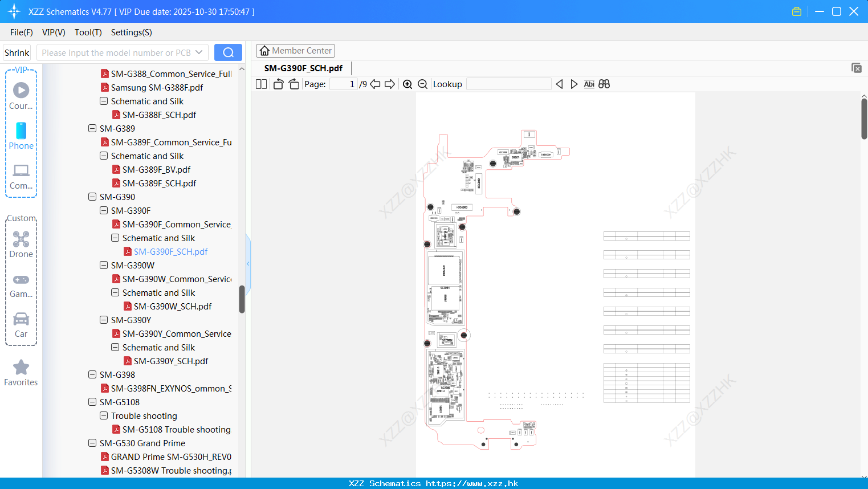Viewport: 868px width, 489px height.
Task: Go to previous page arrow
Action: 375,84
